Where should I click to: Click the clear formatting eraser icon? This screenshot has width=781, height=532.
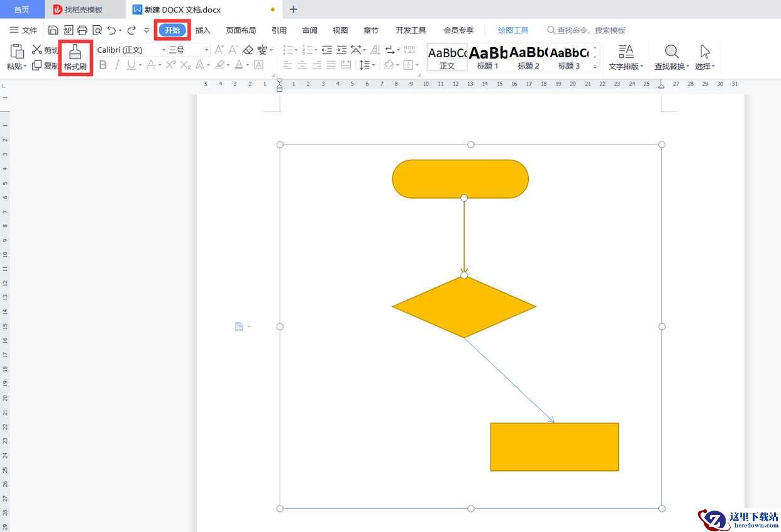(x=248, y=50)
